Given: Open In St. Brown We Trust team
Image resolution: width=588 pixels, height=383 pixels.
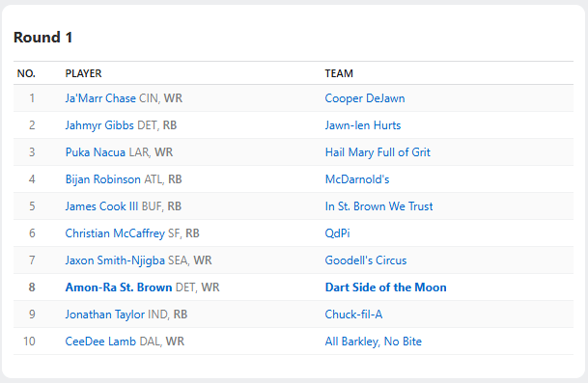Looking at the screenshot, I should [378, 206].
